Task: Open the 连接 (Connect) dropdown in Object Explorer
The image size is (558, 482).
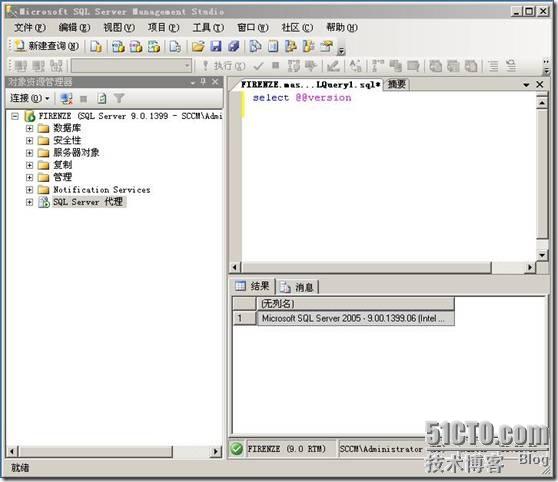Action: (30, 98)
